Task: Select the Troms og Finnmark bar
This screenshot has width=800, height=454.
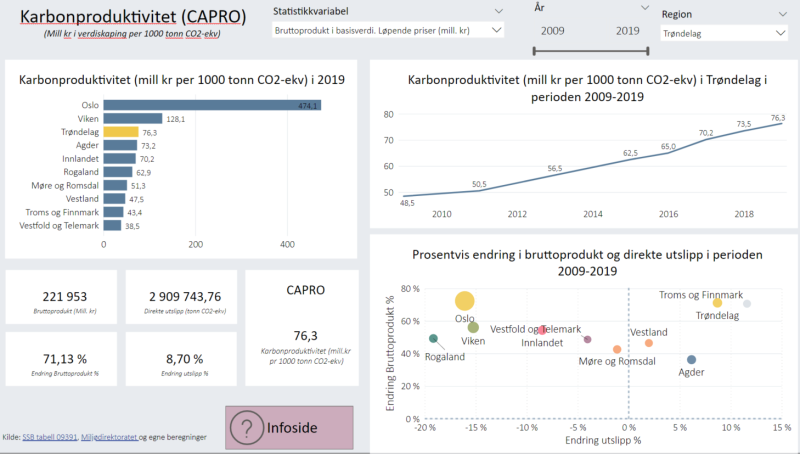Action: [x=113, y=212]
